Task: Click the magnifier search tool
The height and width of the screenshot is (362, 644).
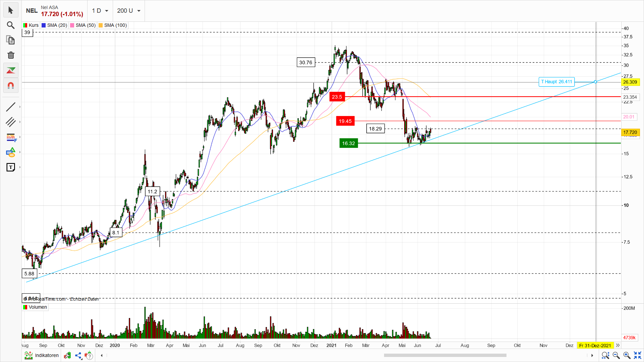Action: click(x=10, y=25)
